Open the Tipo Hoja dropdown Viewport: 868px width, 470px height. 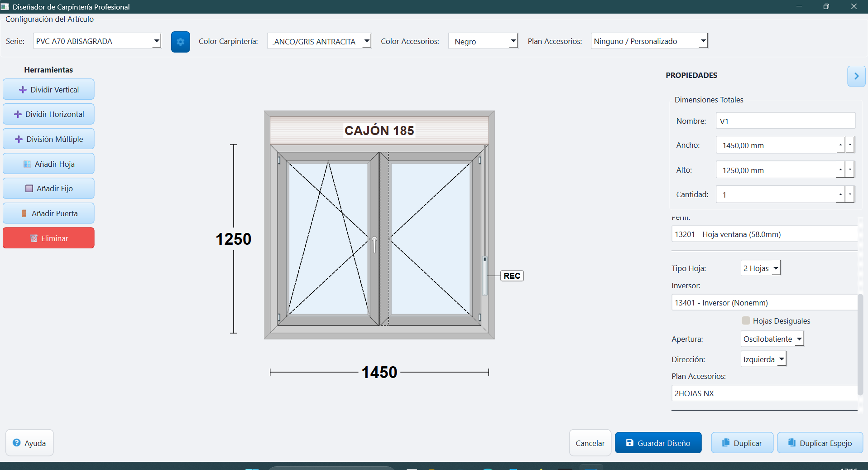pos(760,268)
